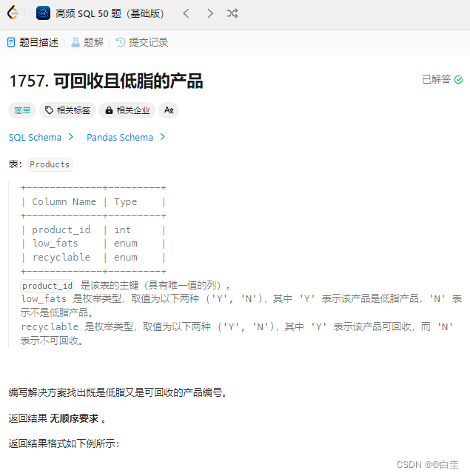Click the 'low_fats' row in schema table
Viewport: 470px width, 476px height.
click(x=93, y=244)
